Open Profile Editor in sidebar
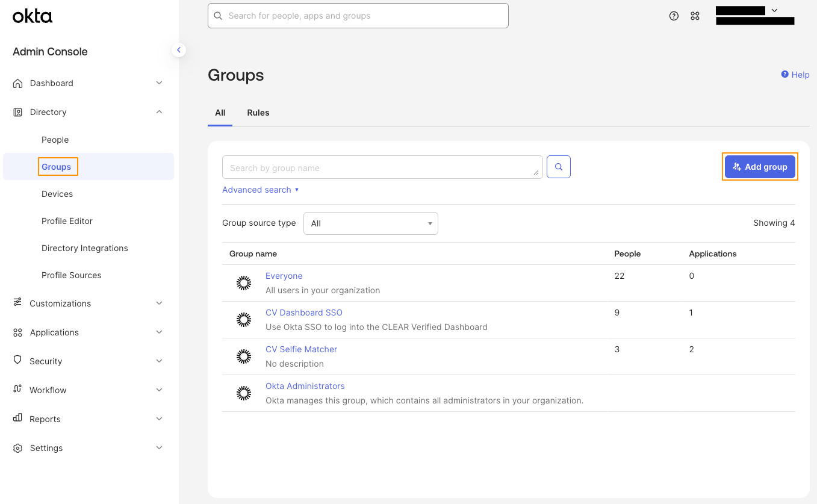 (67, 221)
